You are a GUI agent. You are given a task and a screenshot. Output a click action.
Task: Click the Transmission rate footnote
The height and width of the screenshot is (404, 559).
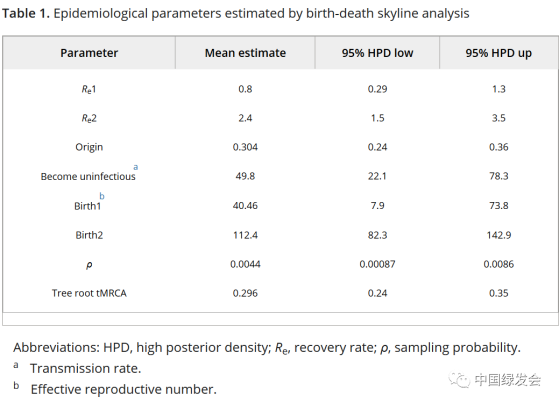tap(86, 368)
